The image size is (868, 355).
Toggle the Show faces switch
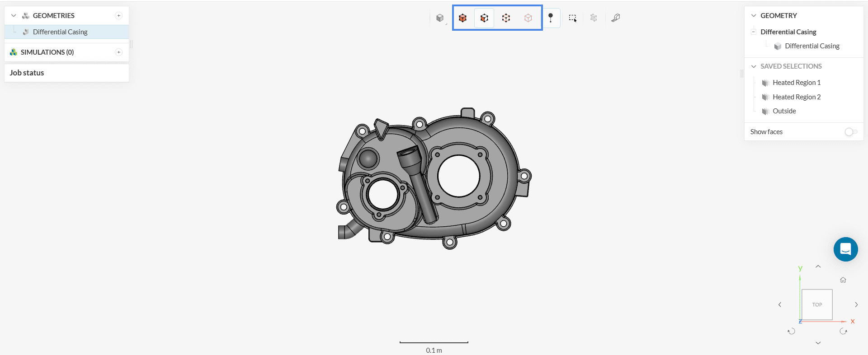851,132
